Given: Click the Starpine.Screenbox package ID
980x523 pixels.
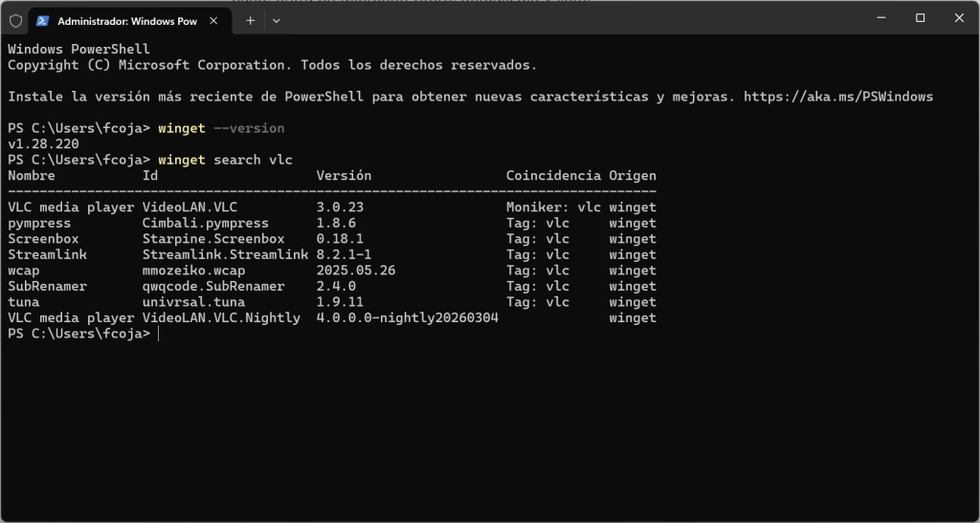Looking at the screenshot, I should pos(213,239).
